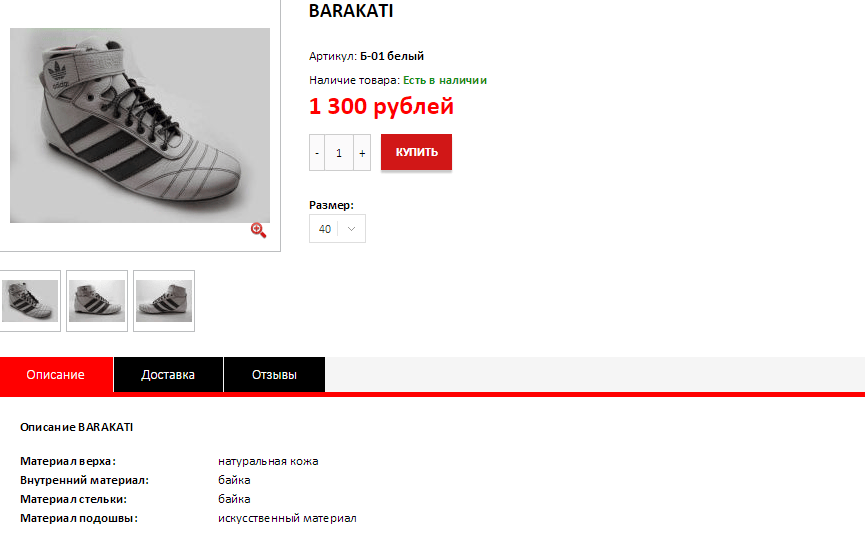Select the third shoe thumbnail
The image size is (865, 550).
(x=164, y=301)
